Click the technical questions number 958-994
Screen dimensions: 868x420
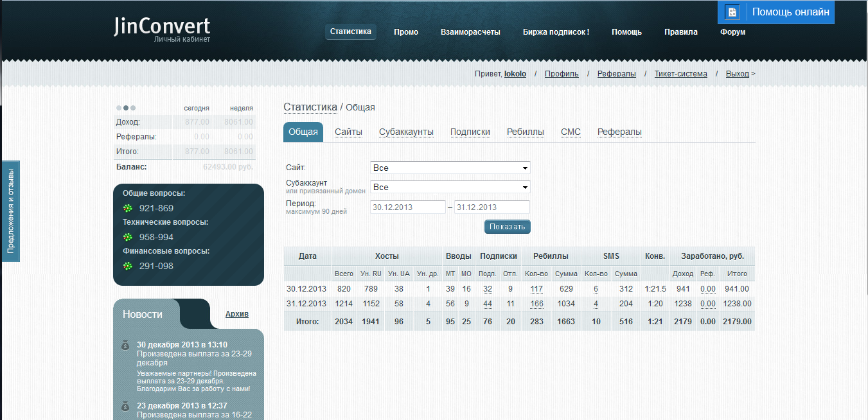[x=156, y=238]
